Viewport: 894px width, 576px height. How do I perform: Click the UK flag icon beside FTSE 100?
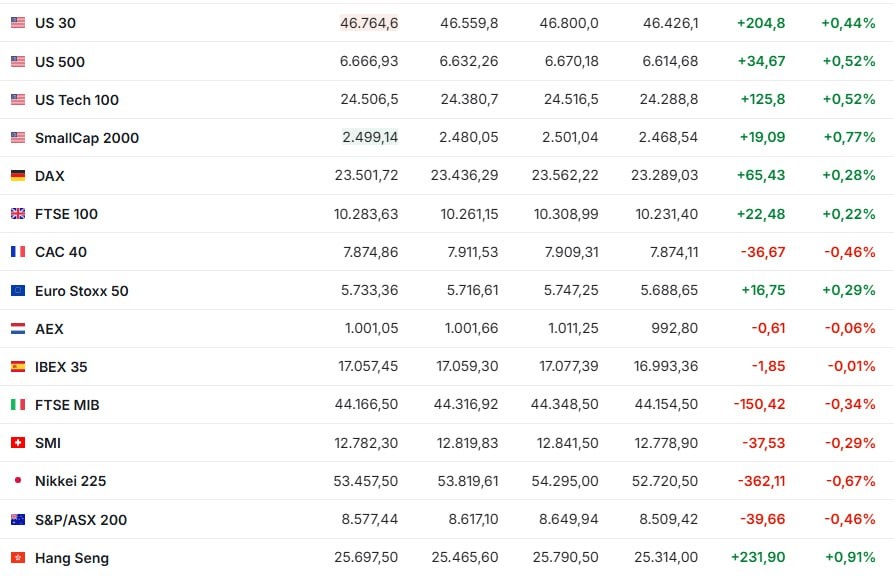(x=18, y=214)
